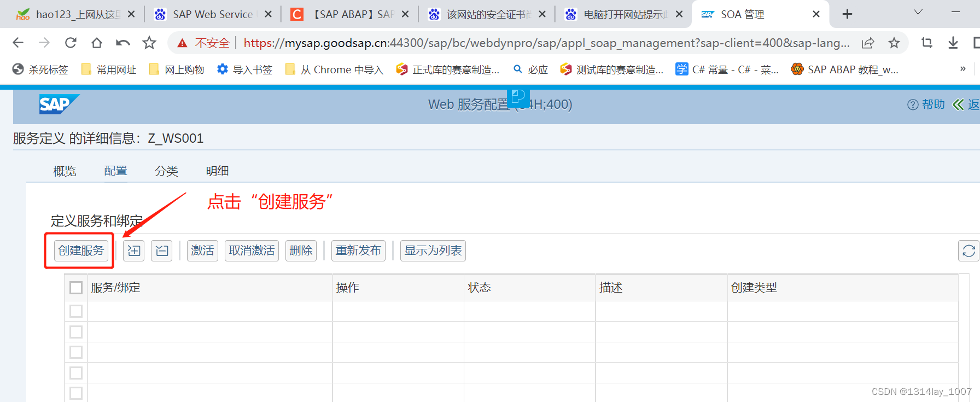Open browser home page icon

coord(97,43)
